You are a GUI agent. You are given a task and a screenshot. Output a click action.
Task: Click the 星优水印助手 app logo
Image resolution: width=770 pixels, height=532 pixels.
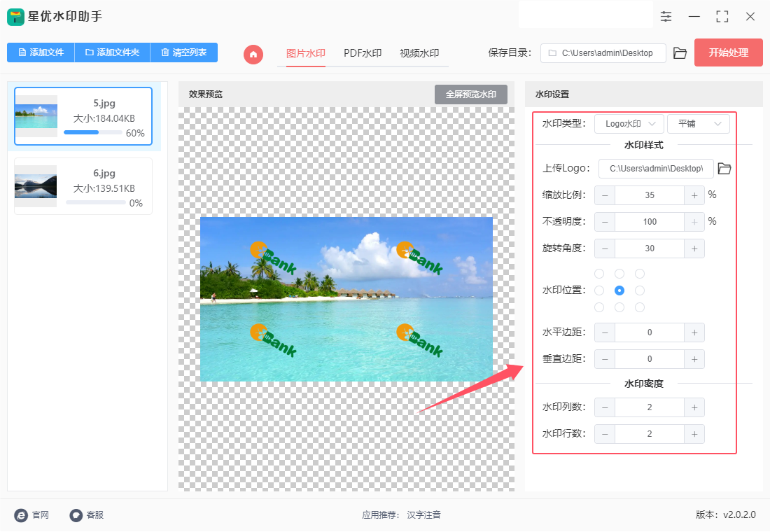(x=15, y=17)
